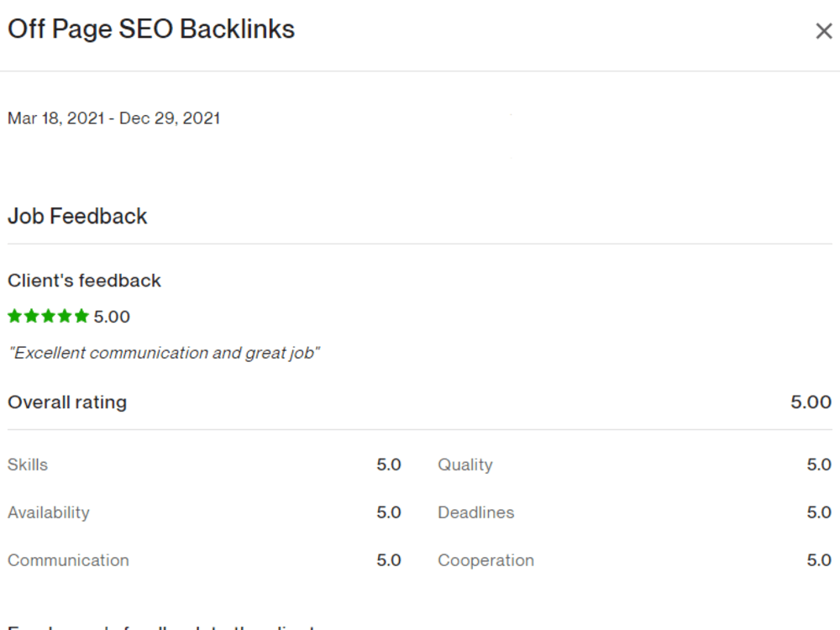840x630 pixels.
Task: Click the first green rating star
Action: coord(15,316)
